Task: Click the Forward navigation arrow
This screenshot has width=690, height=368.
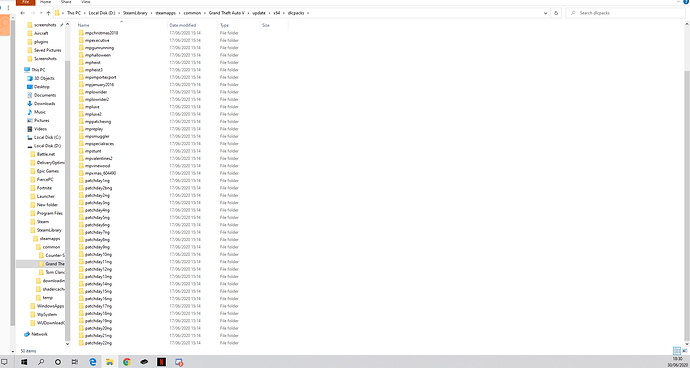Action: coord(33,13)
